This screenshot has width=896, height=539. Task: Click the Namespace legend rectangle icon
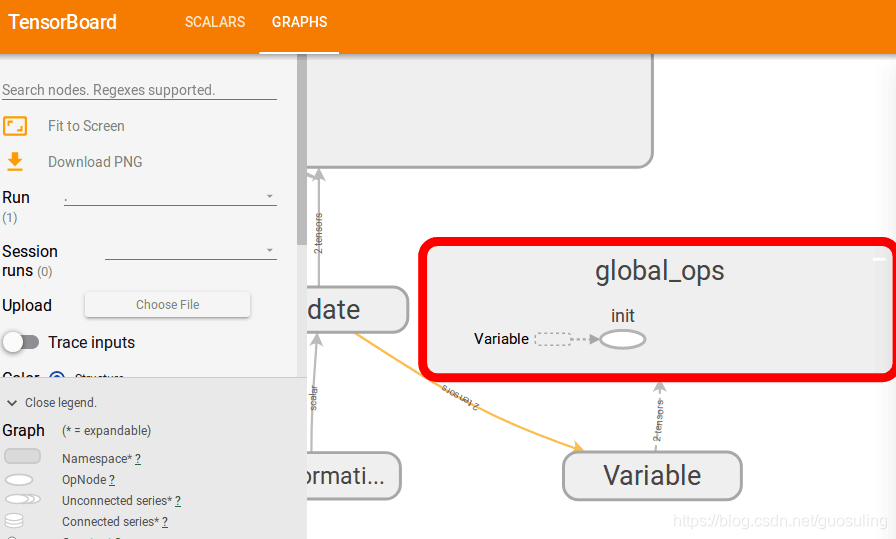(x=22, y=456)
